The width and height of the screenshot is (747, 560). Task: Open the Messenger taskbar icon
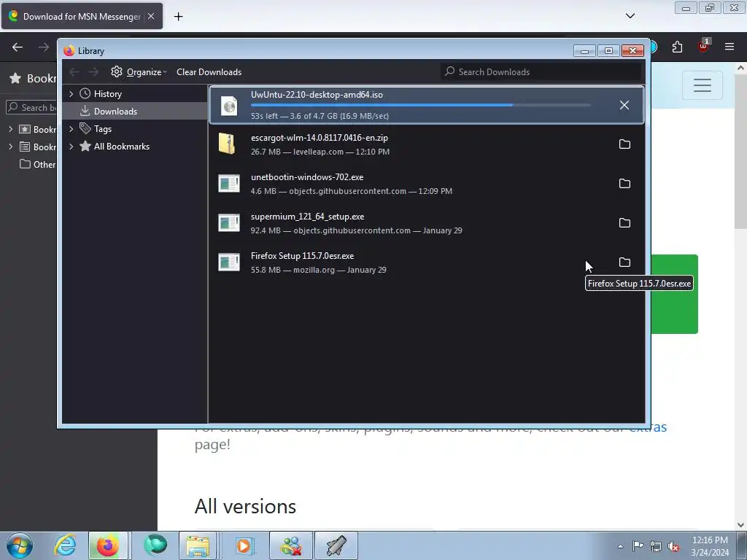[291, 545]
